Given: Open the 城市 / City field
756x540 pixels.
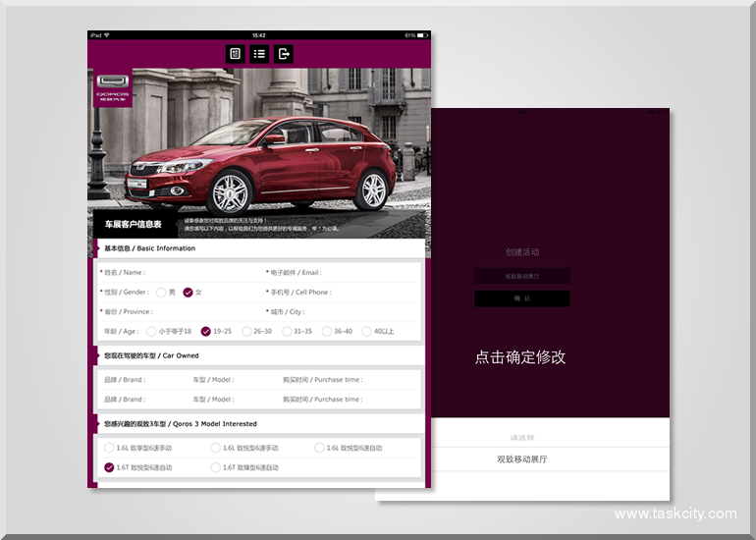Looking at the screenshot, I should coord(342,311).
